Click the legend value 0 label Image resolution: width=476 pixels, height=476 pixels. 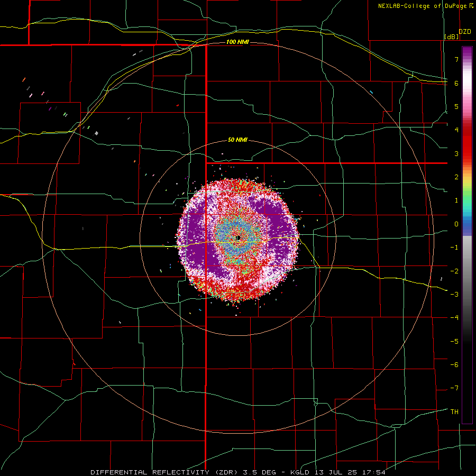pyautogui.click(x=456, y=224)
